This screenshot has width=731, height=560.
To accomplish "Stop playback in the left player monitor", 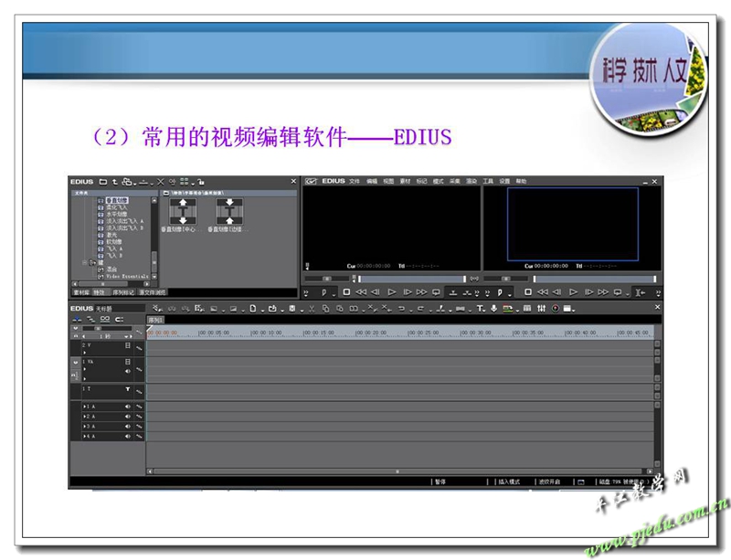I will pos(346,292).
